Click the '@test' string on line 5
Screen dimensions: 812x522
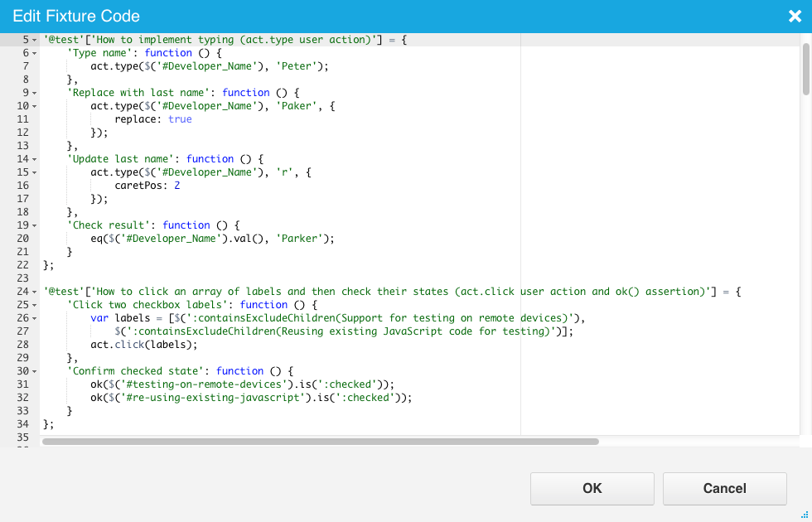(64, 40)
